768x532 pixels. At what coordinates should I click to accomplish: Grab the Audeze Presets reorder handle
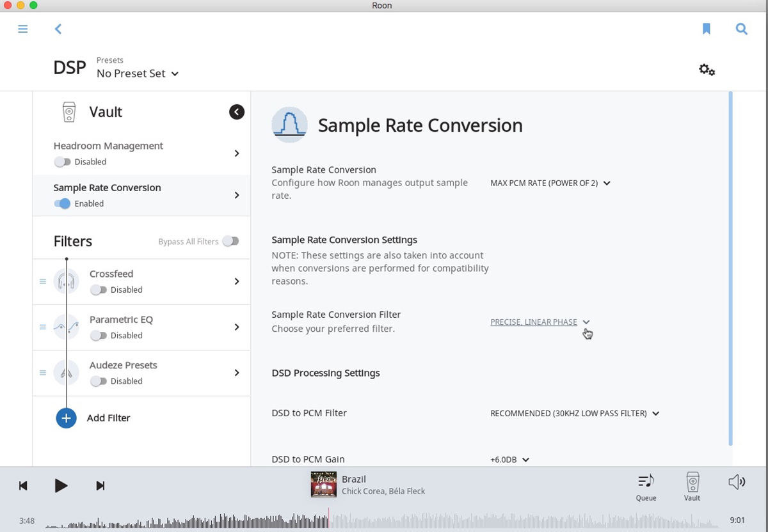coord(43,373)
